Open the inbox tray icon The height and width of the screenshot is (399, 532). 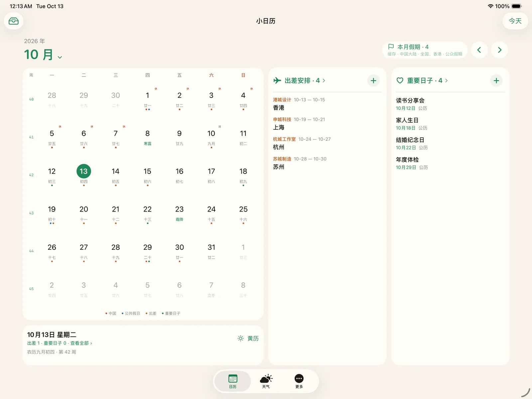(14, 21)
